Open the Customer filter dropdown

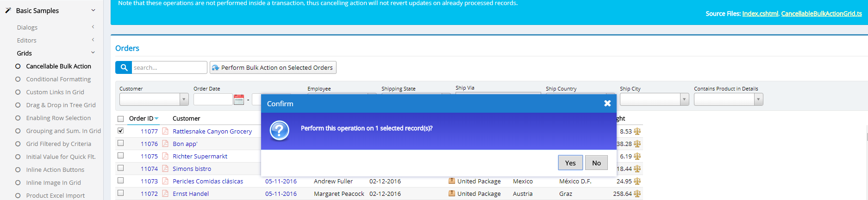tap(184, 99)
